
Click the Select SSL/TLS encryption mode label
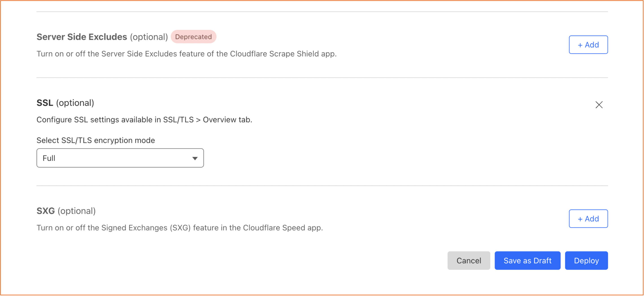[96, 140]
